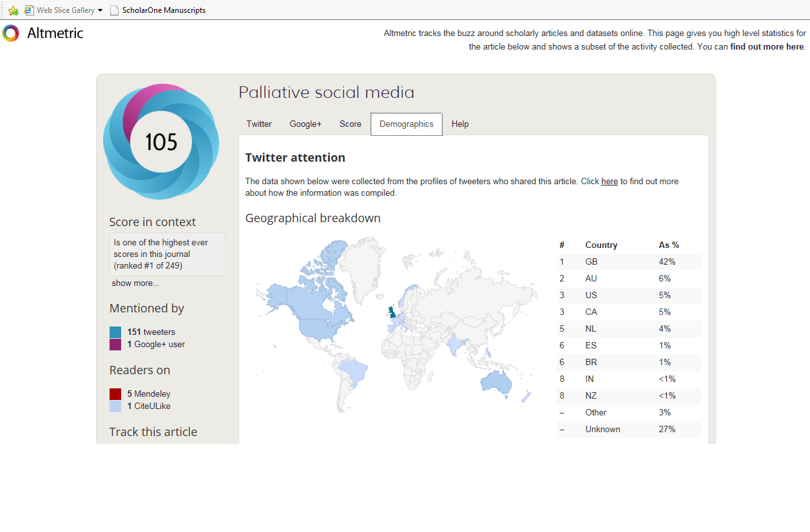This screenshot has width=810, height=532.
Task: Click the purple Google+ user legend square
Action: coord(115,345)
